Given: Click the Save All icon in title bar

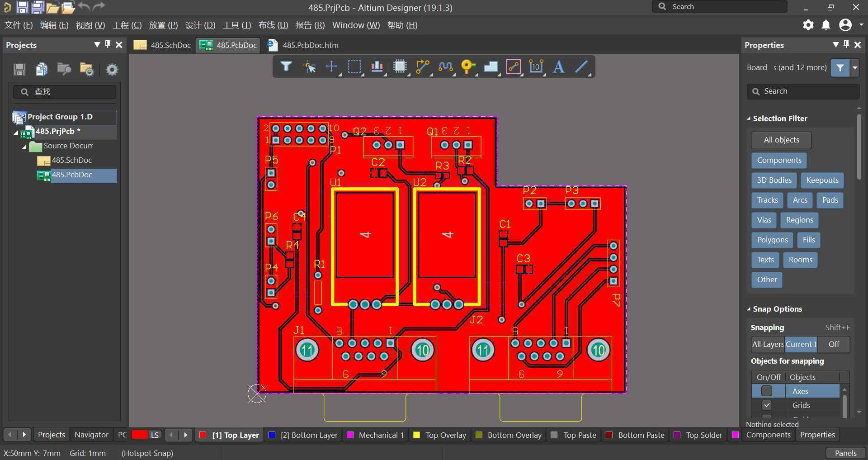Looking at the screenshot, I should click(x=38, y=7).
